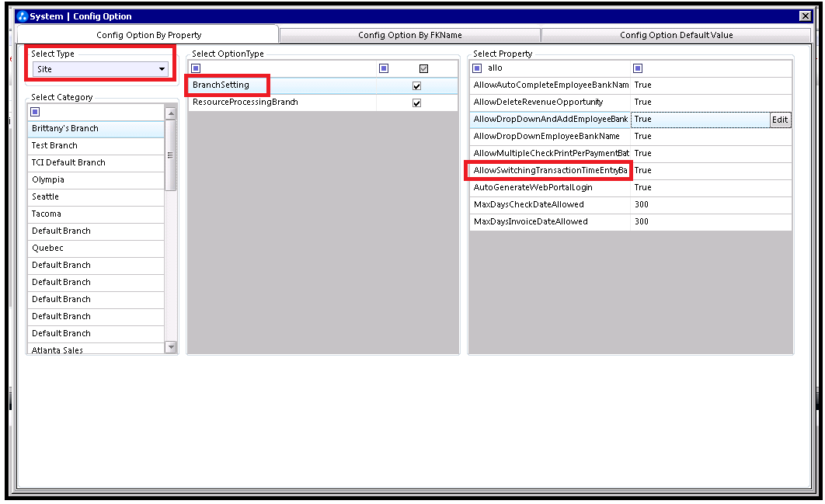
Task: Open the Select Type dropdown showing Site
Action: 100,69
